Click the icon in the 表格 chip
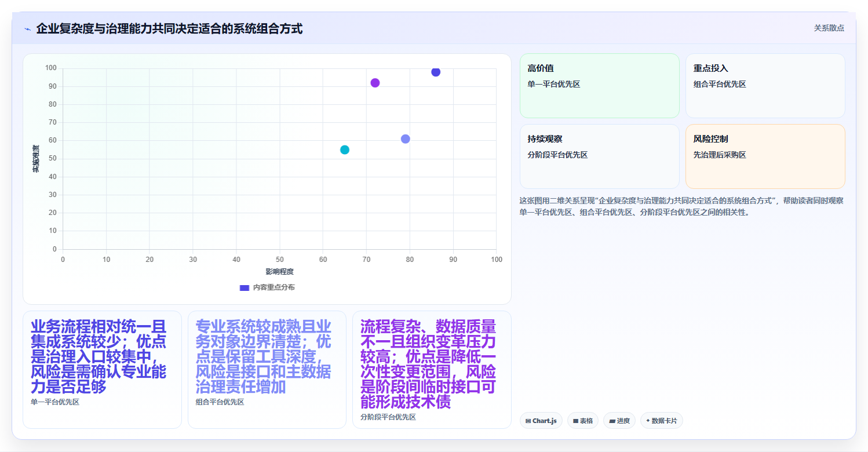Screen dimensions: 868x452 click(x=575, y=421)
